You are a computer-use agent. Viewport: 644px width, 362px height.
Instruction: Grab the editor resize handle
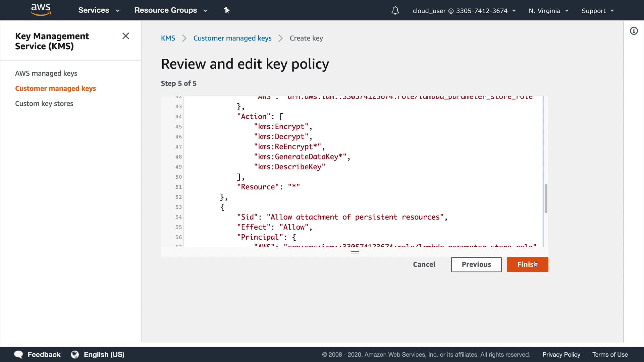tap(355, 252)
